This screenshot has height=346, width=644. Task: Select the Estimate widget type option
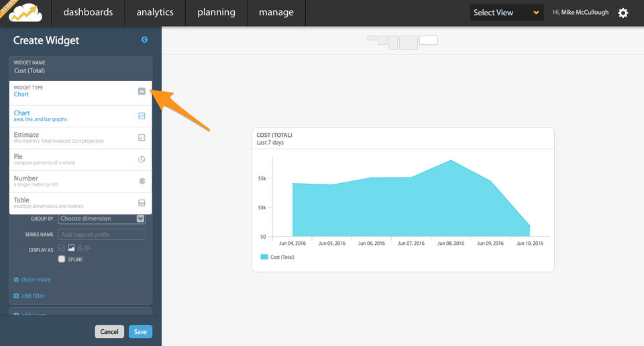click(80, 137)
